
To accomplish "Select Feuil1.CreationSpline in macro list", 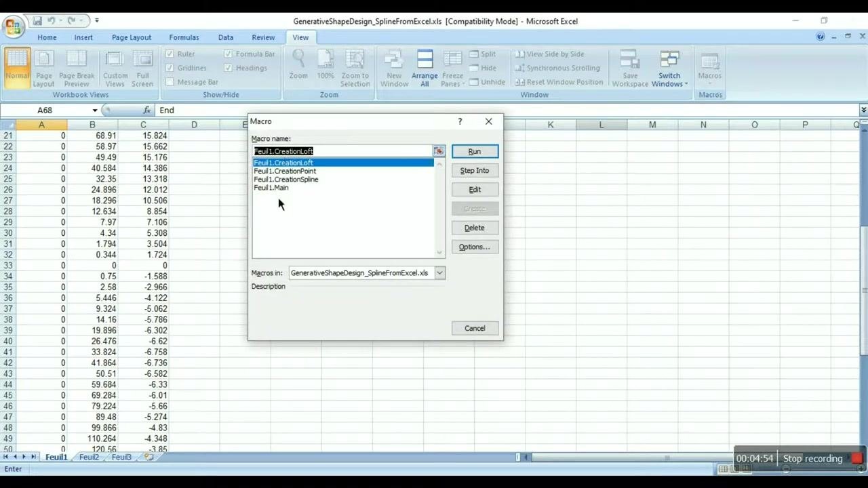I will point(286,180).
